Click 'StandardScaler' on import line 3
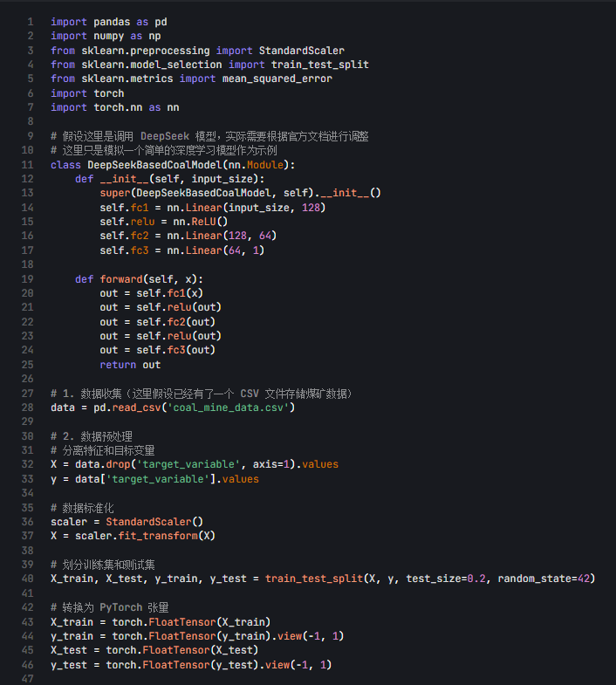616x685 pixels. click(x=301, y=51)
